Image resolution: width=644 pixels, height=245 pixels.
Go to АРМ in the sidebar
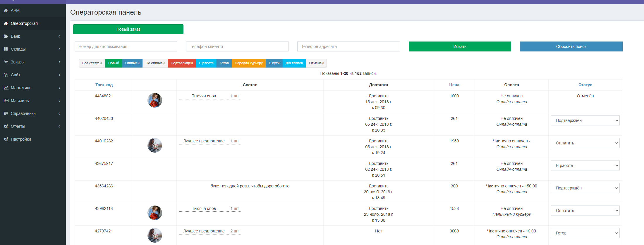pyautogui.click(x=15, y=11)
